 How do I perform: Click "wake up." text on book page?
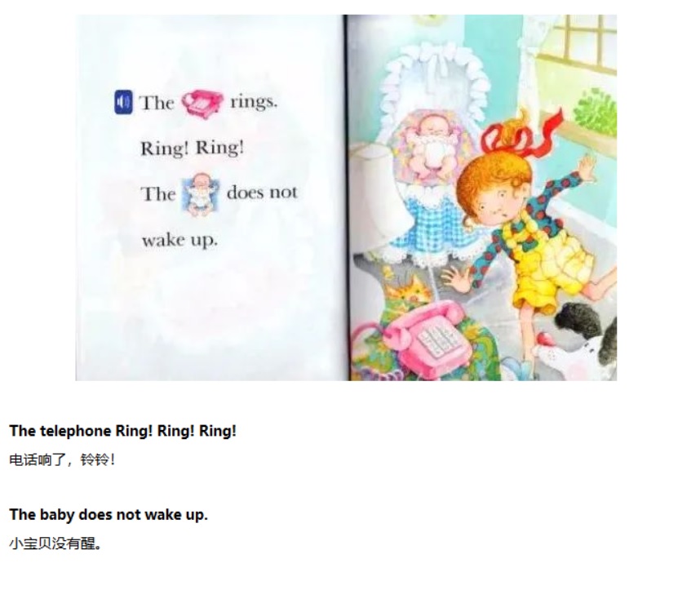(x=180, y=241)
